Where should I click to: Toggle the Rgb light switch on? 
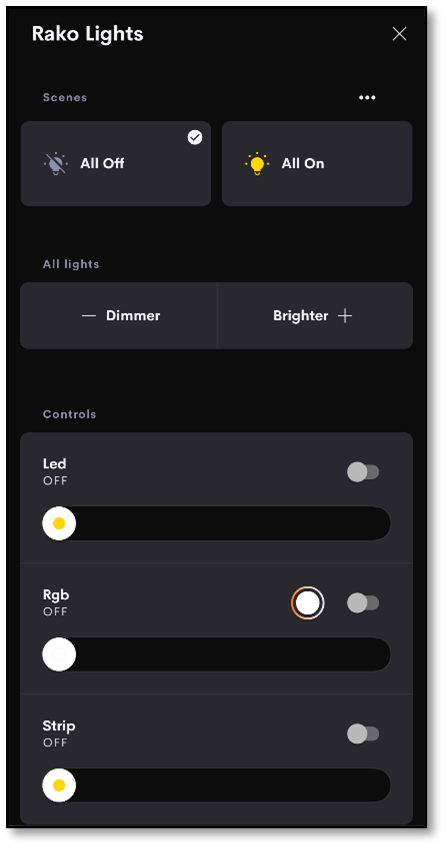363,603
